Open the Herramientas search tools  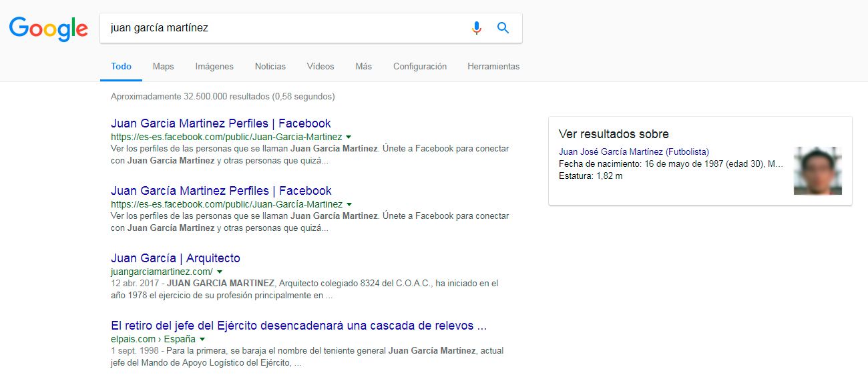(x=493, y=66)
